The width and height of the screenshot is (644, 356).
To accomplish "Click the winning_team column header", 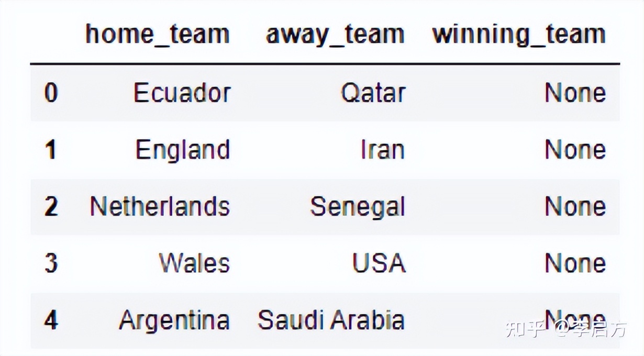I will click(x=518, y=35).
